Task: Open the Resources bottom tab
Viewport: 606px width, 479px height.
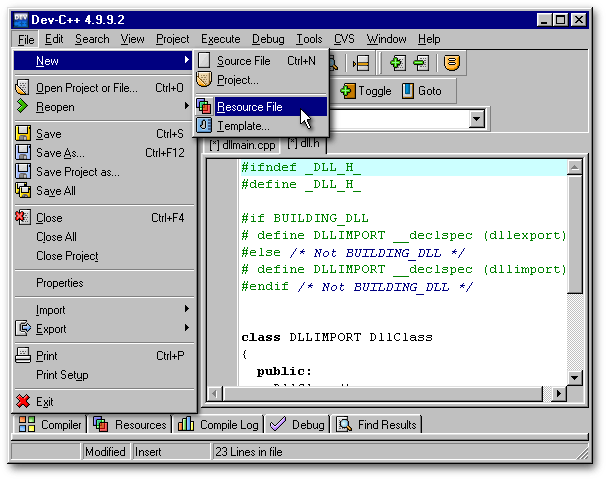Action: click(x=129, y=424)
